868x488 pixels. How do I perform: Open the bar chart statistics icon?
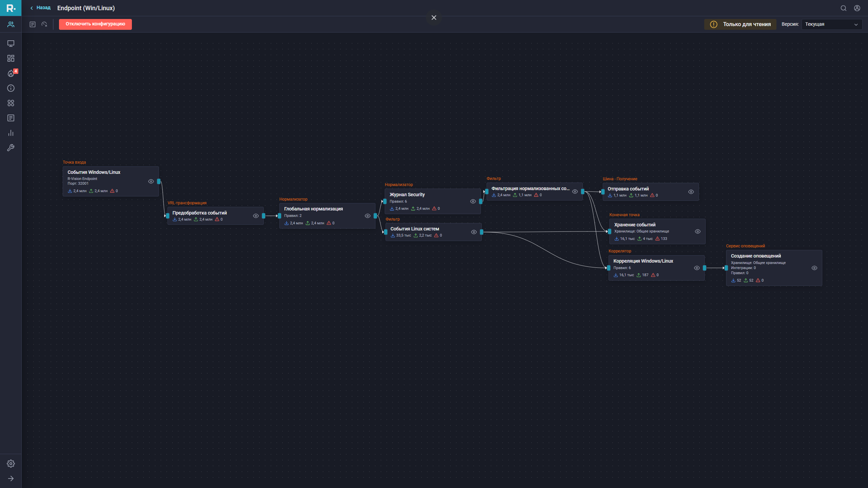(11, 133)
